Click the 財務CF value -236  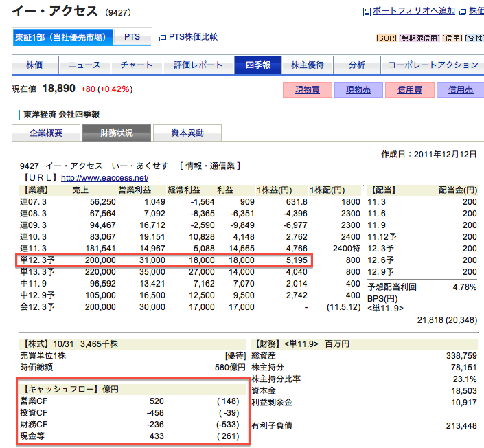(x=155, y=425)
